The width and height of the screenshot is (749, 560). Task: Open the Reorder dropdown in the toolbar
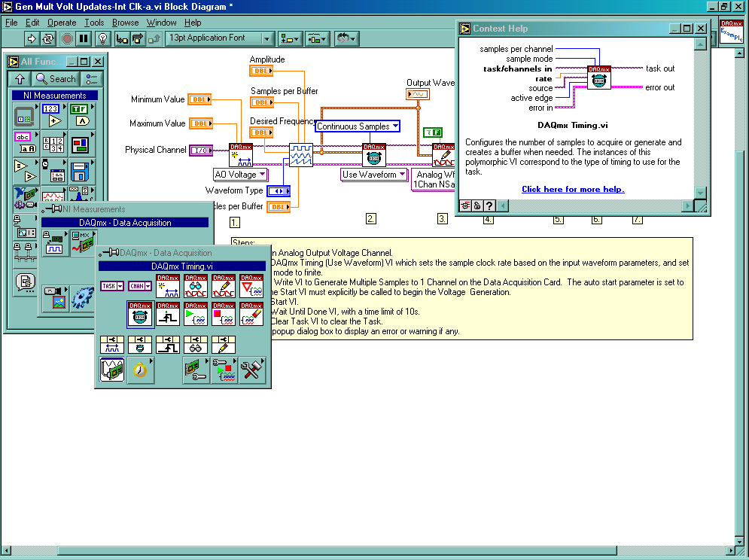346,38
